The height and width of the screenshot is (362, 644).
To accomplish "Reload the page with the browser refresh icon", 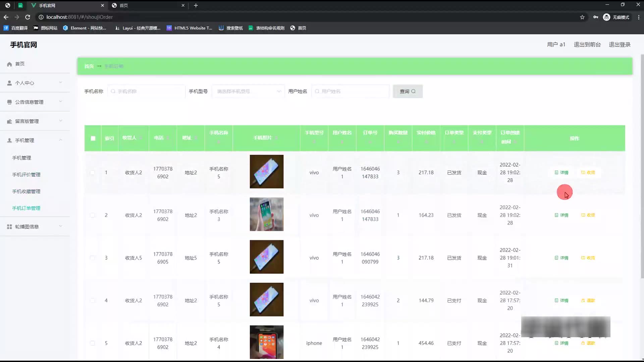I will pos(28,17).
